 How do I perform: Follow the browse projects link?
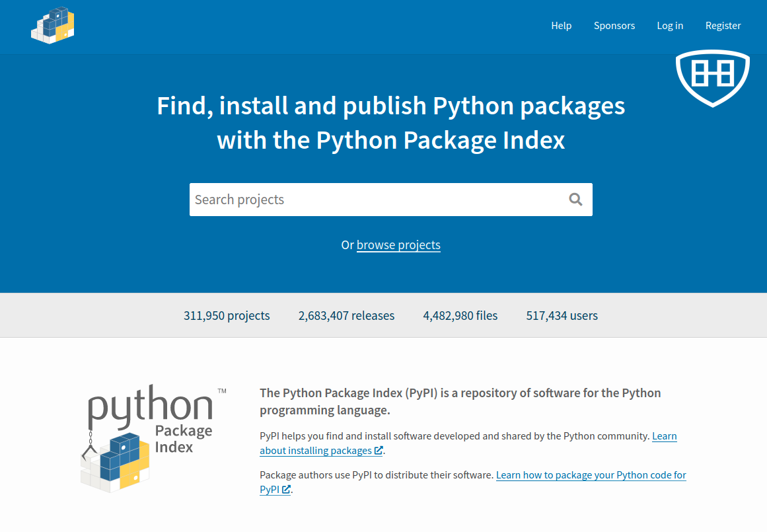pyautogui.click(x=398, y=245)
